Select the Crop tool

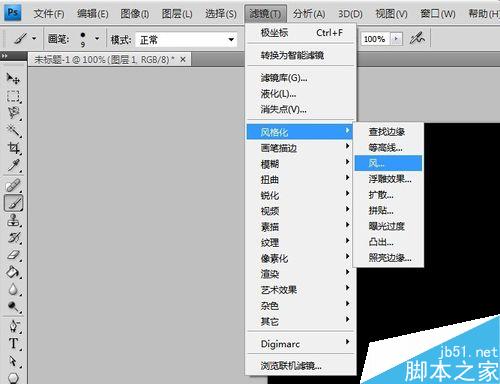[x=13, y=148]
